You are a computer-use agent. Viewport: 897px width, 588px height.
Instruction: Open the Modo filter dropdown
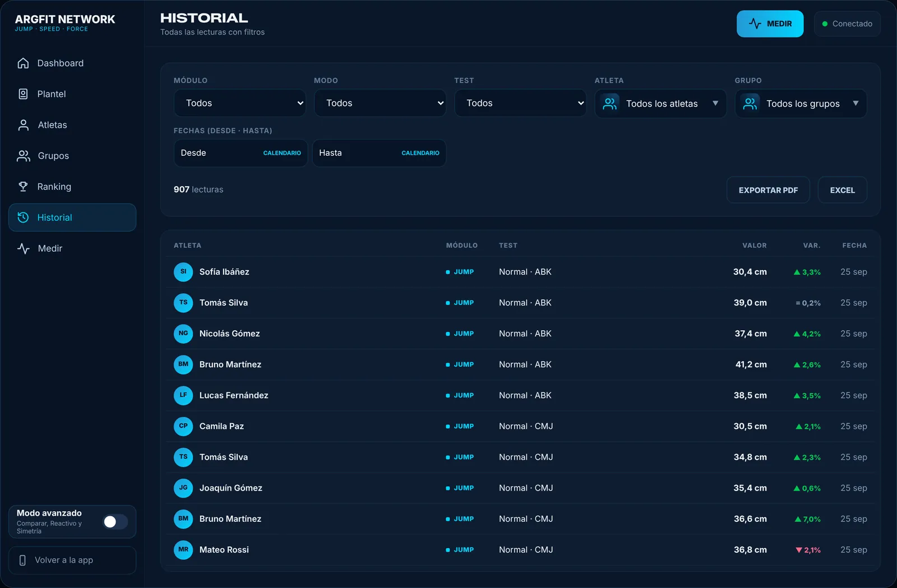point(380,103)
